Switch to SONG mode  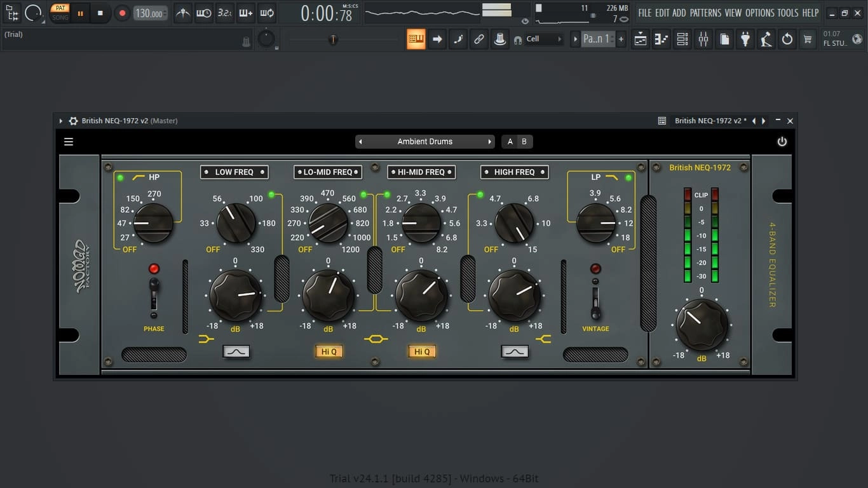click(x=60, y=17)
